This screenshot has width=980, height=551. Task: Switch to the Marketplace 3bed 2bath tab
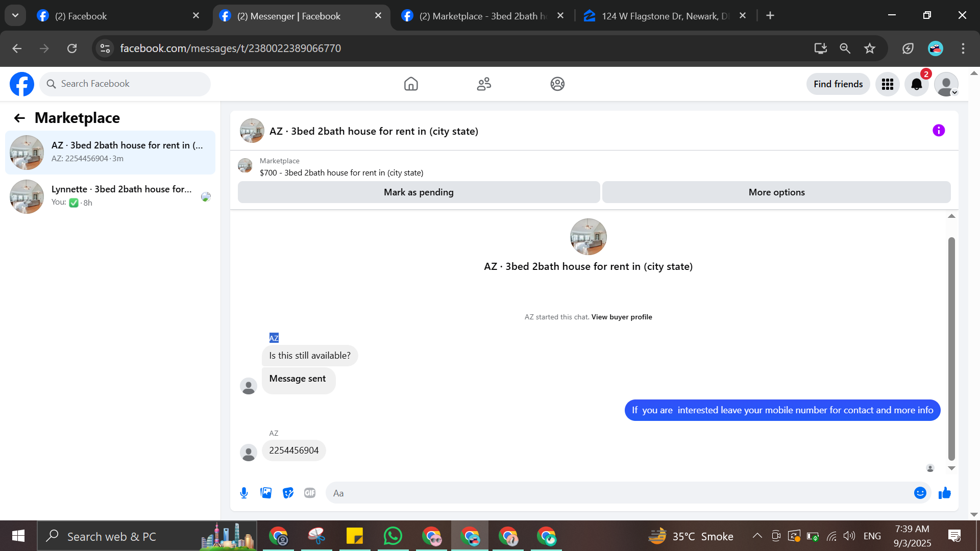(x=483, y=16)
